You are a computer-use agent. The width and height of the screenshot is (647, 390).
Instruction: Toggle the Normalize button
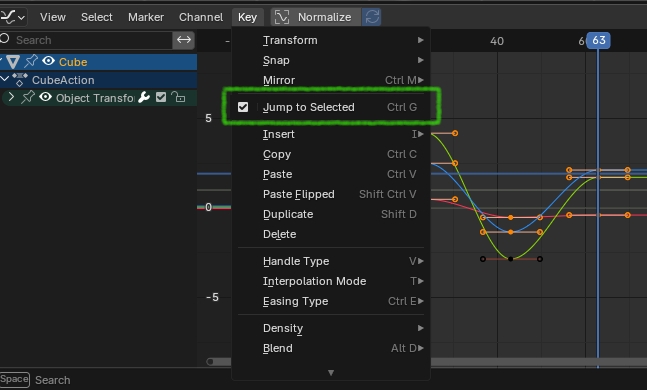point(316,17)
